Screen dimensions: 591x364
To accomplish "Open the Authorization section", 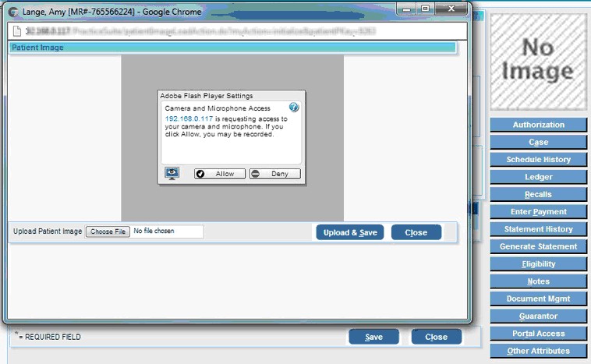I will (x=538, y=125).
